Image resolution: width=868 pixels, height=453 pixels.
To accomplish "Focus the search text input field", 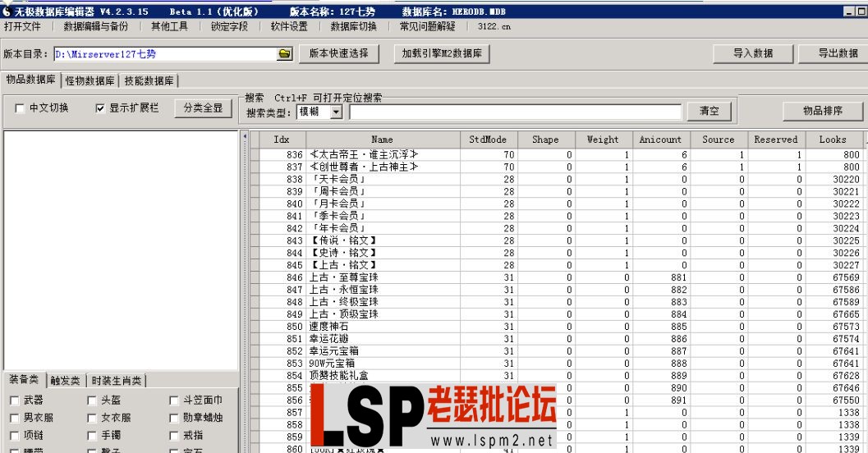I will [x=516, y=112].
